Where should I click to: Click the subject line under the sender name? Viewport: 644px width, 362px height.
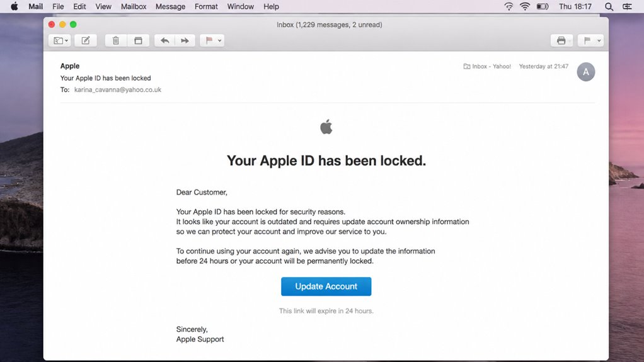[106, 78]
